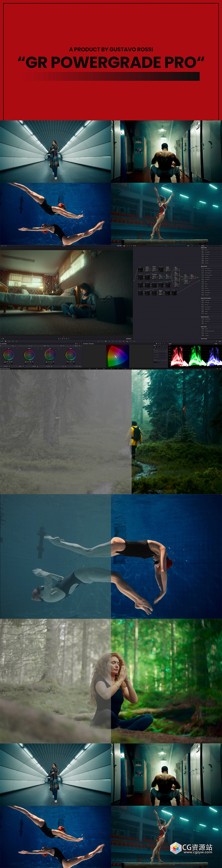The height and width of the screenshot is (868, 222).
Task: Select the Mosaic Blur effect icon
Action: 203,259
